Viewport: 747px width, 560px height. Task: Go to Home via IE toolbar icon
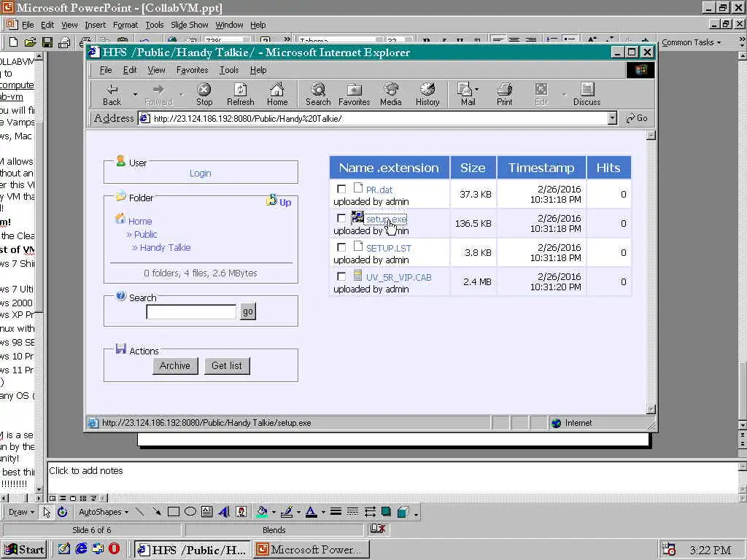pos(277,94)
